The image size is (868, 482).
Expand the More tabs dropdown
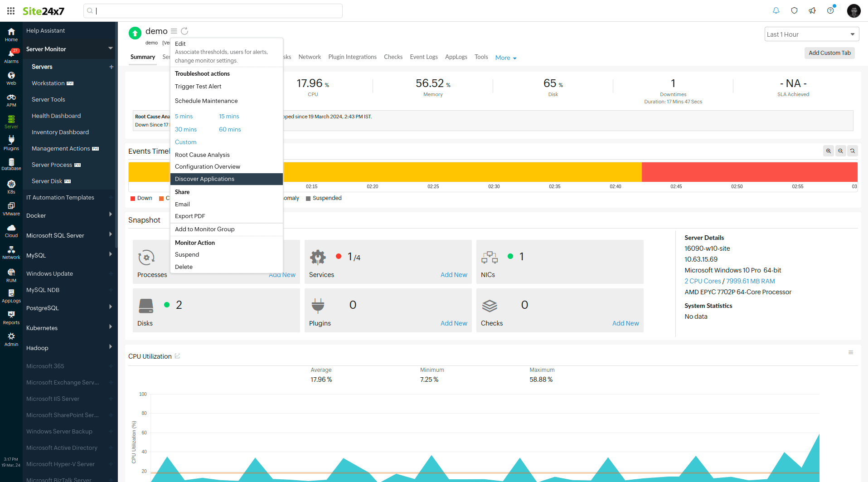point(506,58)
